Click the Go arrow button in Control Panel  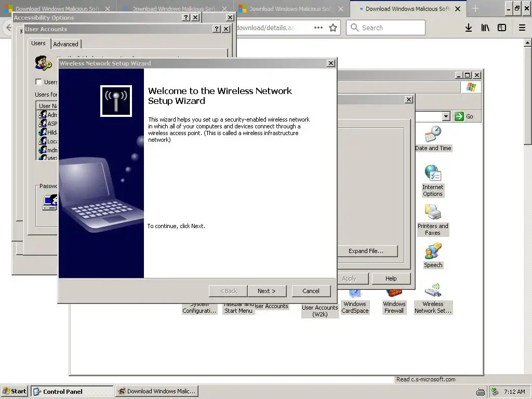464,116
